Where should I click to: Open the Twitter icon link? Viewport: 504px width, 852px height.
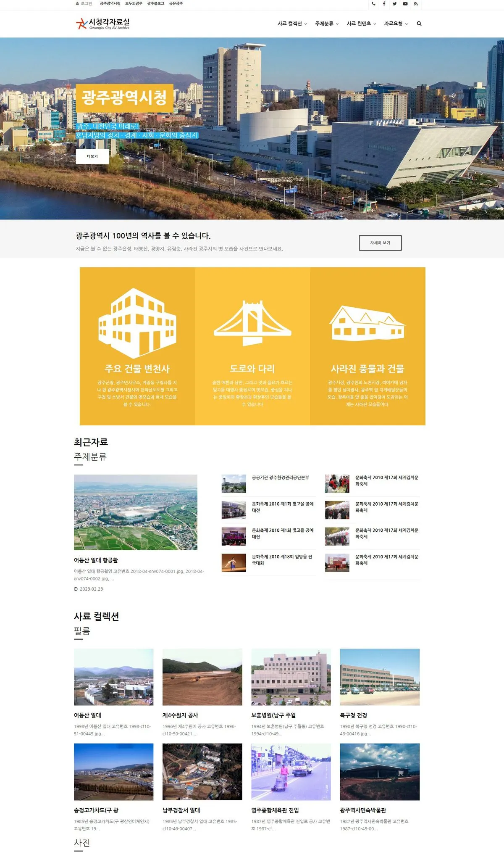[x=394, y=4]
